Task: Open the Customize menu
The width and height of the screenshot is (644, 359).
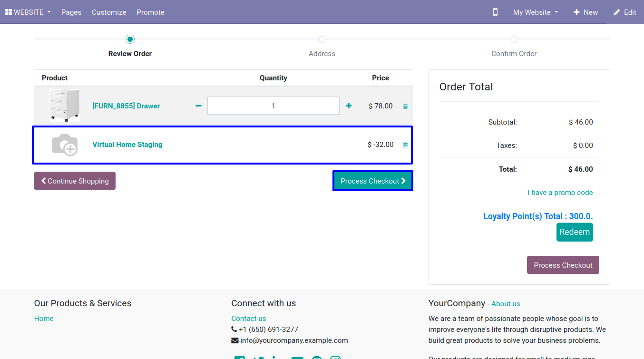Action: 109,12
